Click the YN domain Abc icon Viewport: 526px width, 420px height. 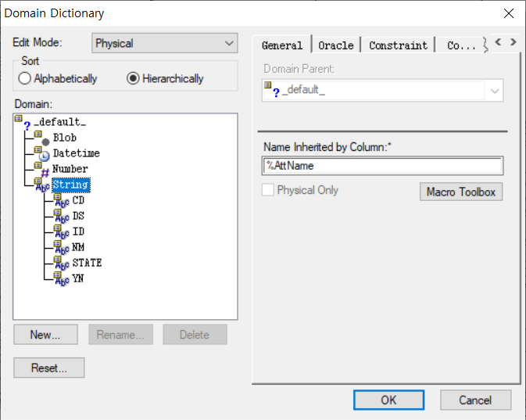62,279
